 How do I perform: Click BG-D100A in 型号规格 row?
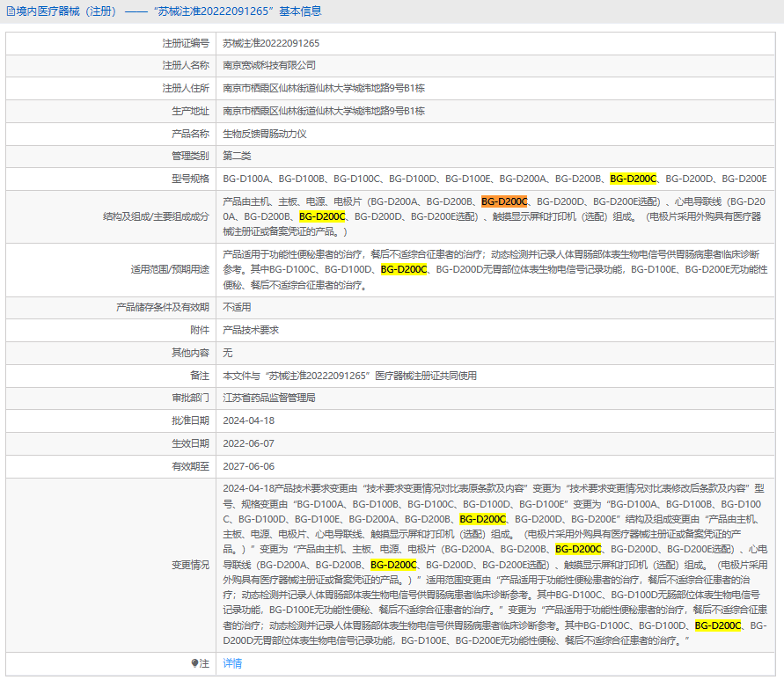point(245,179)
